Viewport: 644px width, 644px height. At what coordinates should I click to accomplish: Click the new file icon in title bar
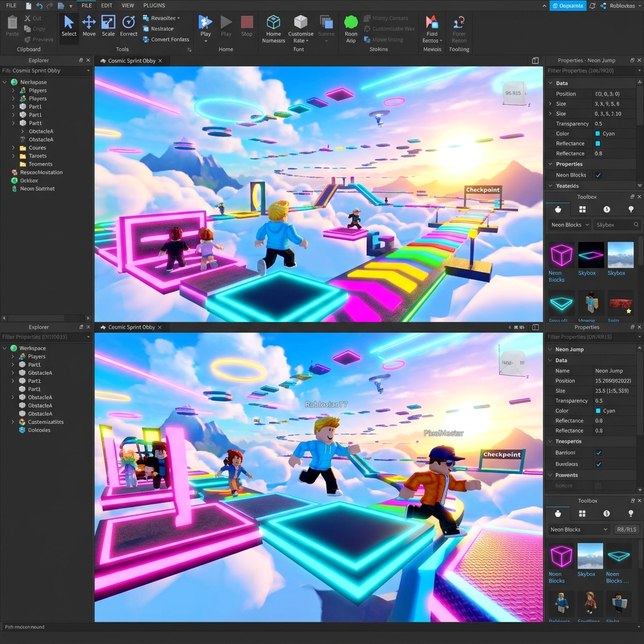pos(28,6)
